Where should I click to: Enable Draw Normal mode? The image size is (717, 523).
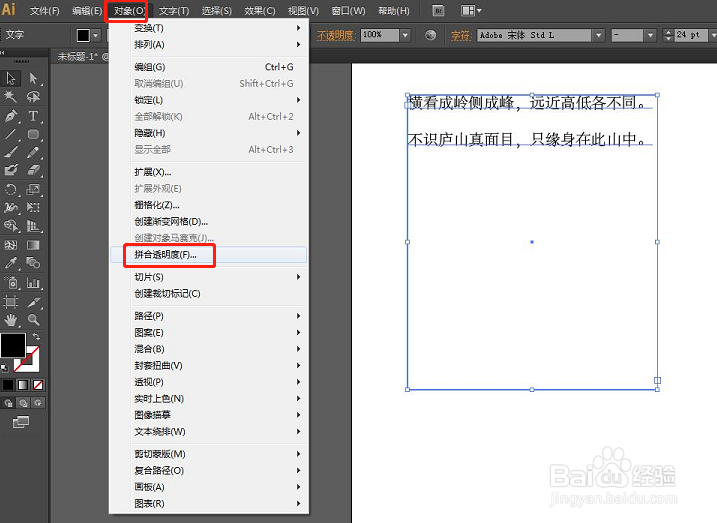8,403
